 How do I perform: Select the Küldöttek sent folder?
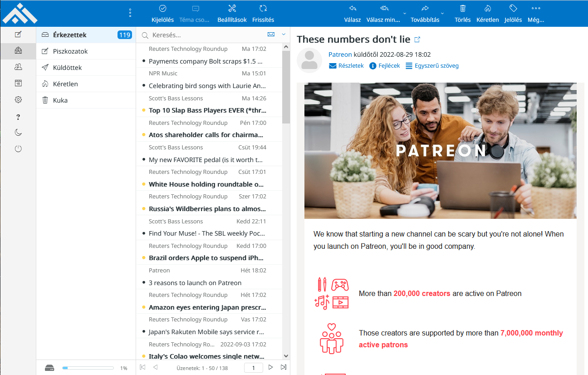coord(86,68)
